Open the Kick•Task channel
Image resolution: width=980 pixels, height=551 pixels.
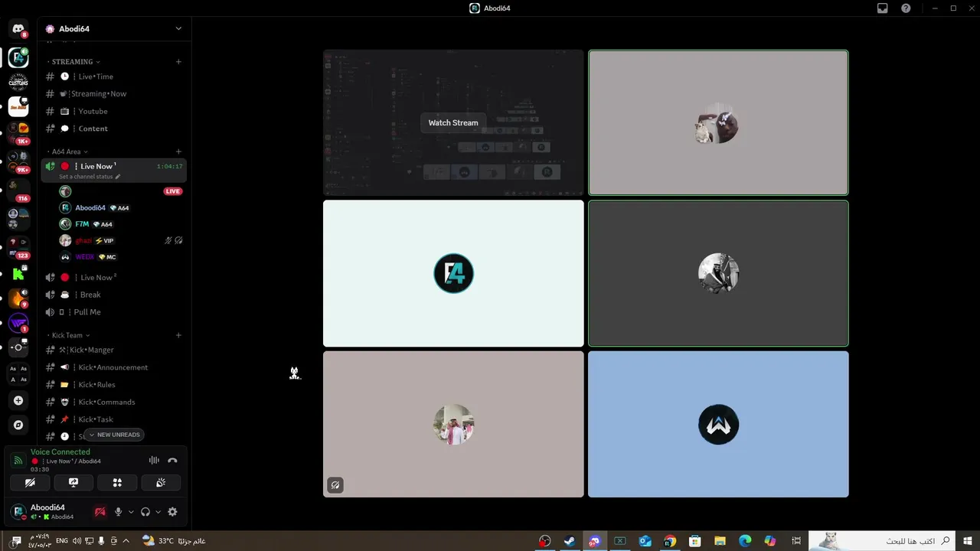click(x=114, y=419)
